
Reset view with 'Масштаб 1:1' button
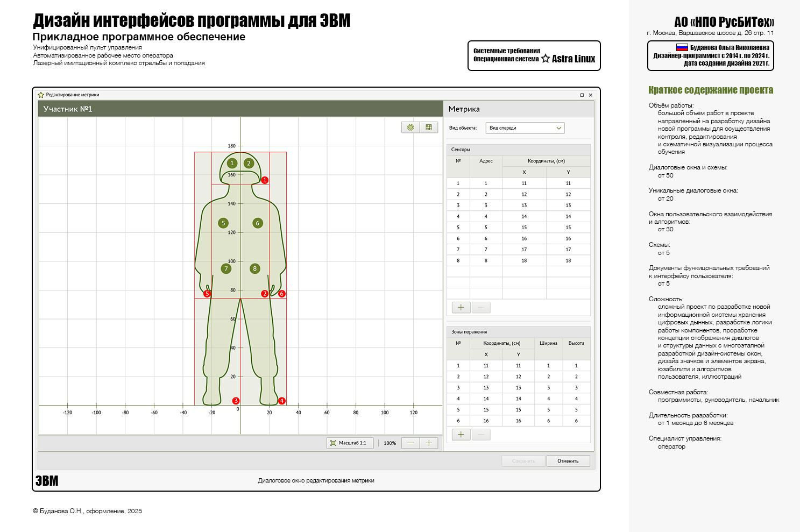tap(348, 443)
